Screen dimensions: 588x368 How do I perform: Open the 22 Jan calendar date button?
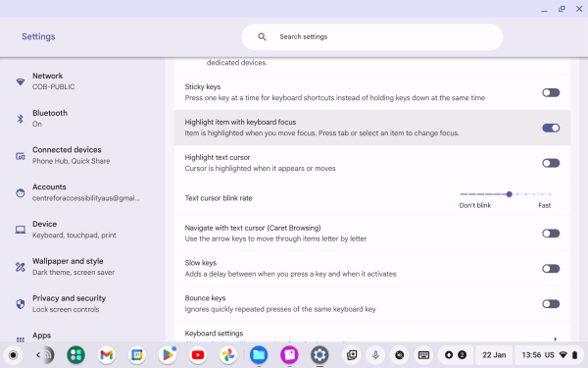point(494,355)
